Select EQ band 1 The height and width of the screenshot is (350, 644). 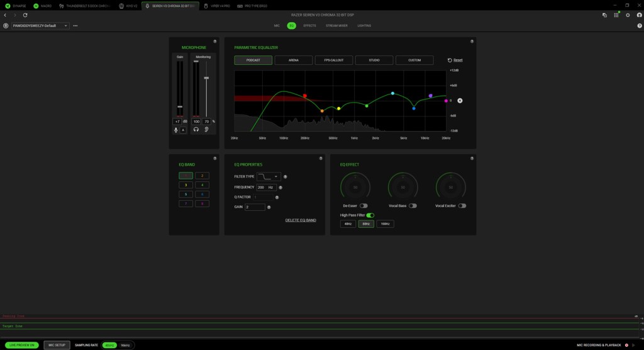click(186, 176)
